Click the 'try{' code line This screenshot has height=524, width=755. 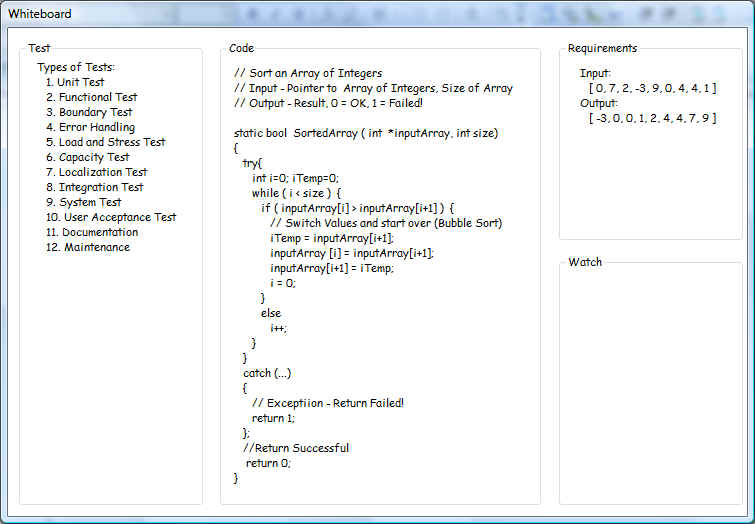coord(252,163)
